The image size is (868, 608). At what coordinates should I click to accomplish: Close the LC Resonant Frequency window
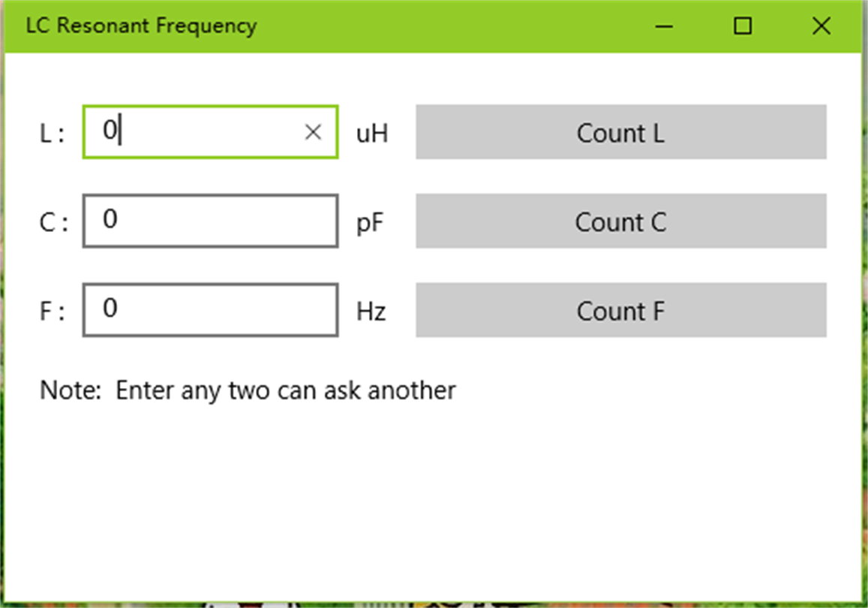coord(821,26)
